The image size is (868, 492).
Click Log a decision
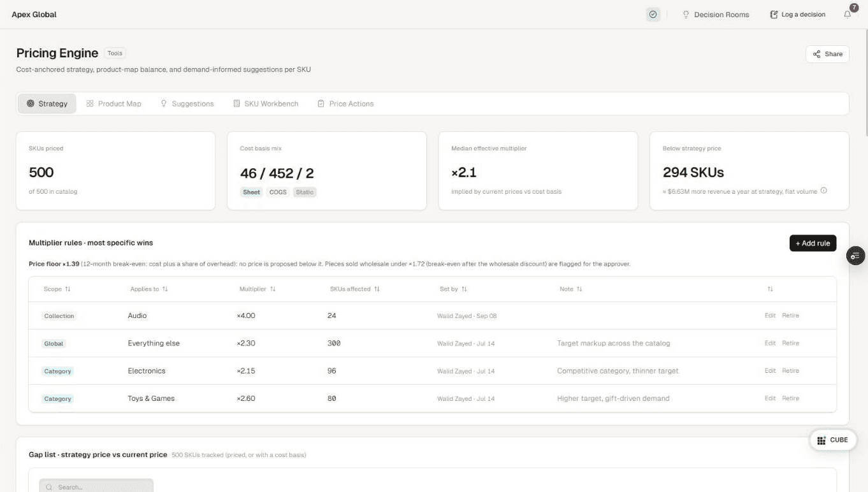tap(797, 15)
